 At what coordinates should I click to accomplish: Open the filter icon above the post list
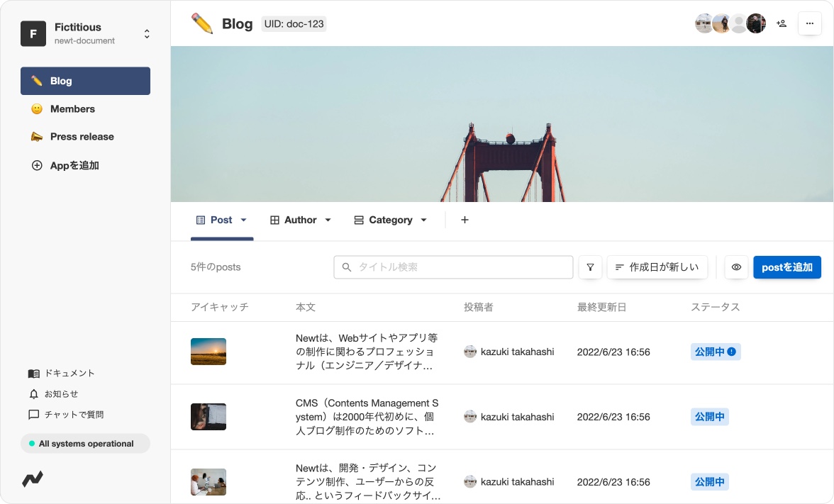point(590,267)
